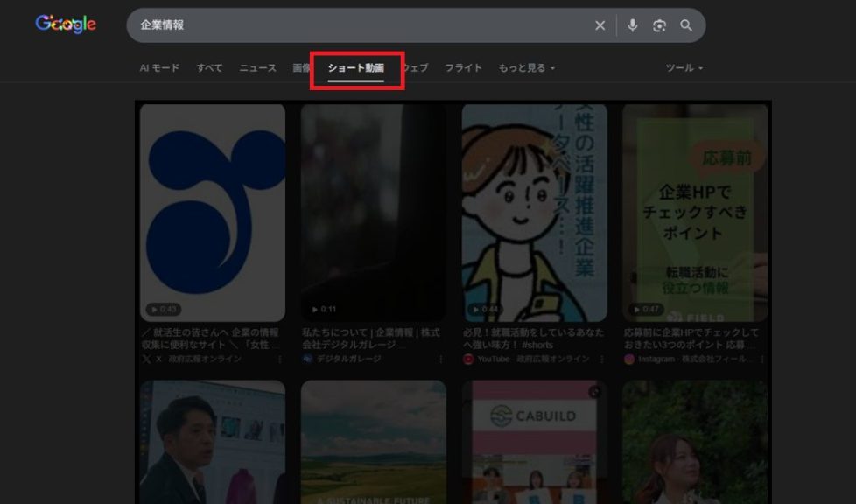
Task: Click the 企業情報 search input field
Action: (350, 25)
